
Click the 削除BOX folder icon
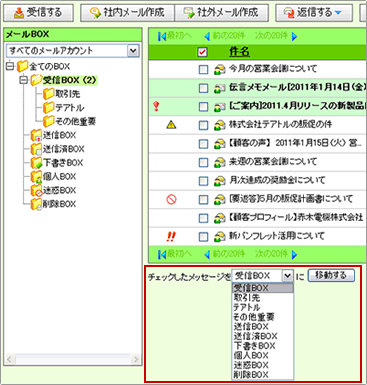click(36, 204)
